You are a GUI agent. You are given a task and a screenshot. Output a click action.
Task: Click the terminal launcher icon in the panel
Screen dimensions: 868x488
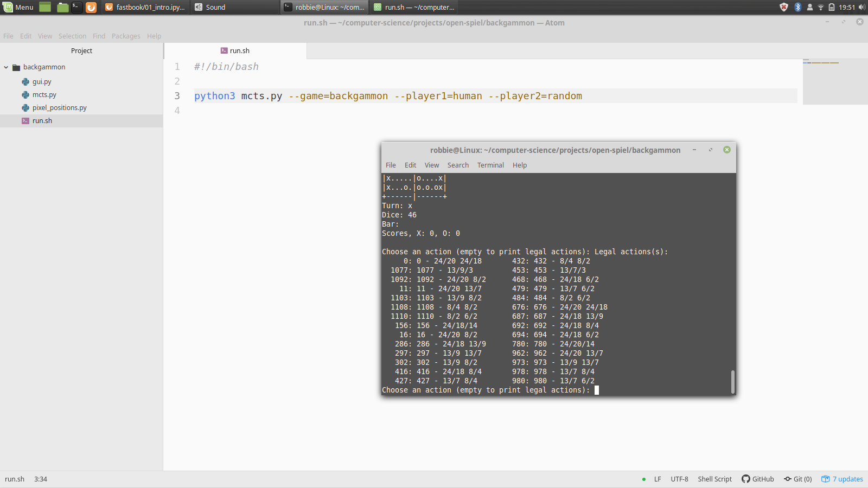[76, 7]
